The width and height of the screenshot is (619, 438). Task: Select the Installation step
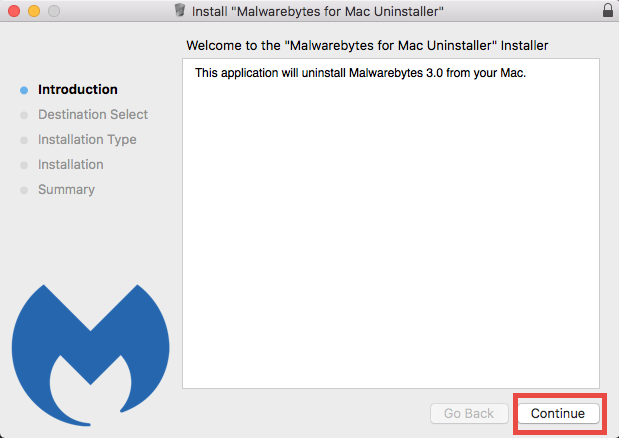click(x=71, y=165)
